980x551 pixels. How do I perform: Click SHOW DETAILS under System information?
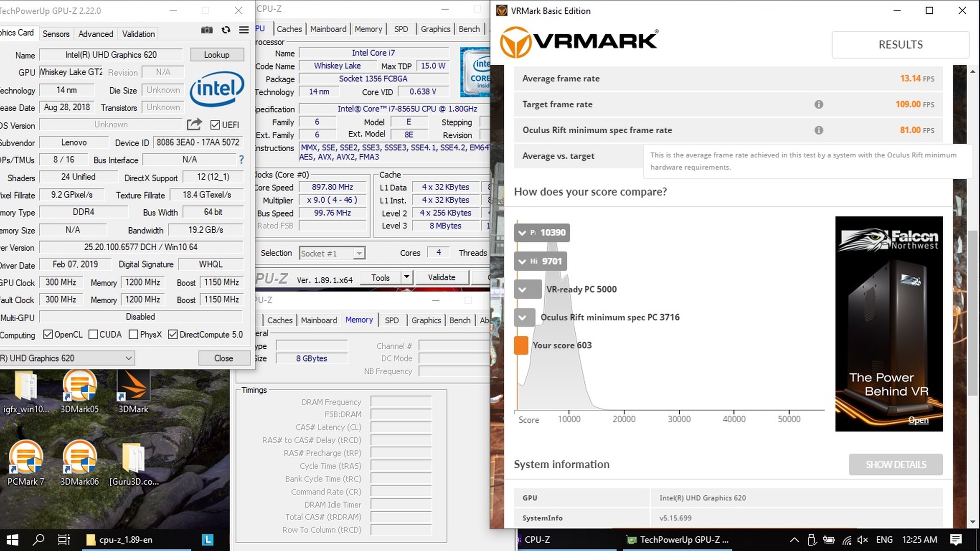[x=896, y=465]
